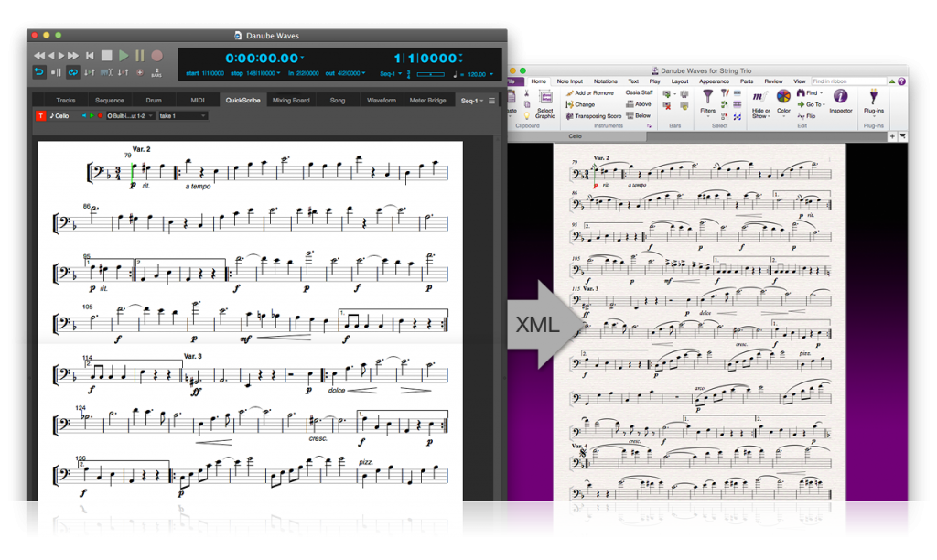Screen dimensions: 937x560
Task: Open the Color wheel picker
Action: click(783, 96)
